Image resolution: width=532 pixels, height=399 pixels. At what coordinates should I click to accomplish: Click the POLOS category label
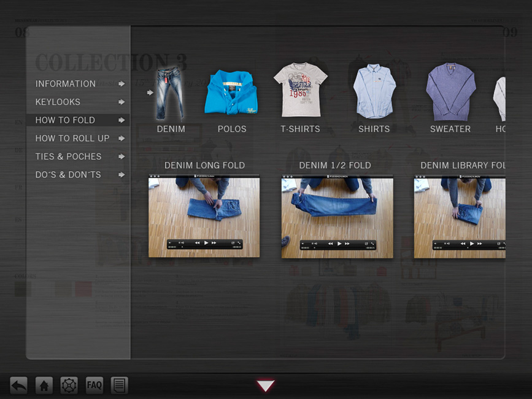(x=232, y=129)
